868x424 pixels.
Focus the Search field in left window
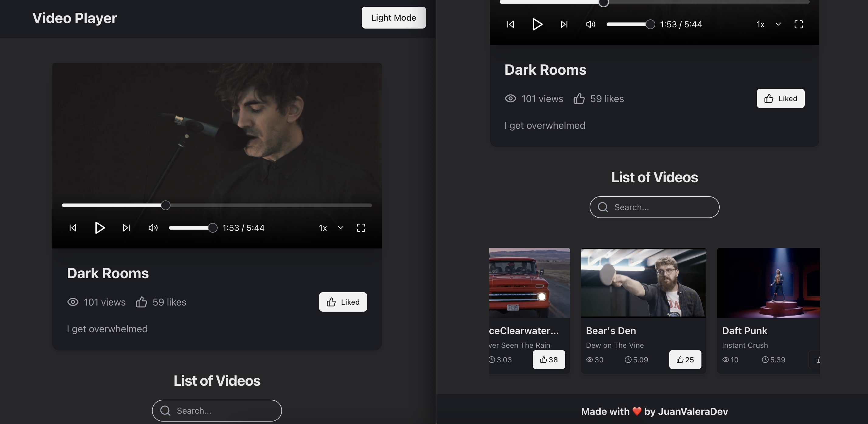pyautogui.click(x=217, y=411)
